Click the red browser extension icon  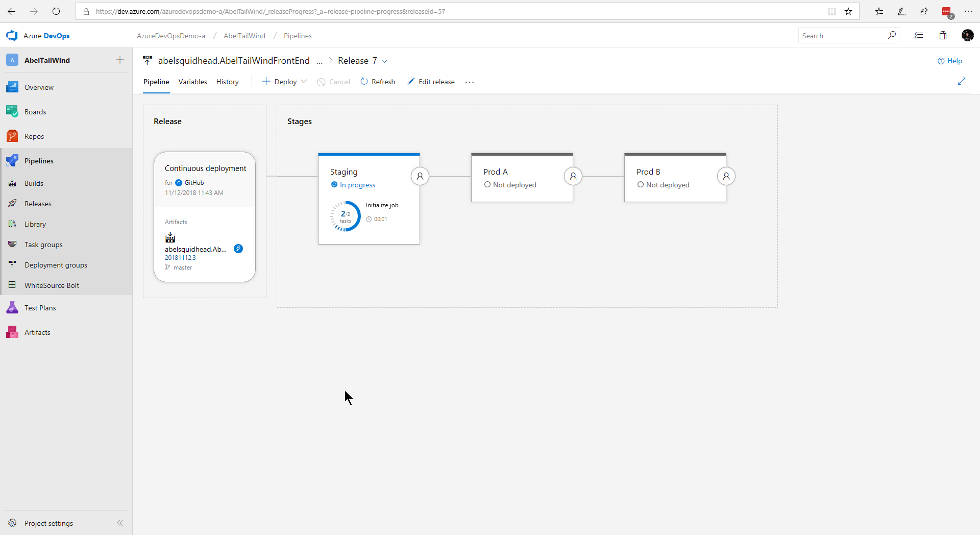point(947,12)
